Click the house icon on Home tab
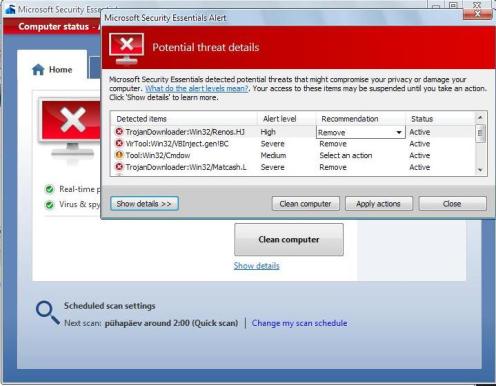This screenshot has width=496, height=386. click(x=38, y=69)
